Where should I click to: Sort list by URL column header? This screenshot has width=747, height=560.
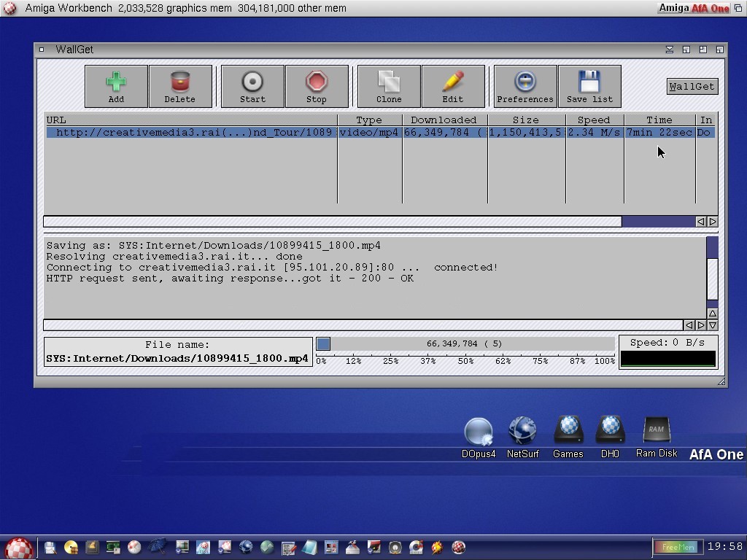click(190, 120)
